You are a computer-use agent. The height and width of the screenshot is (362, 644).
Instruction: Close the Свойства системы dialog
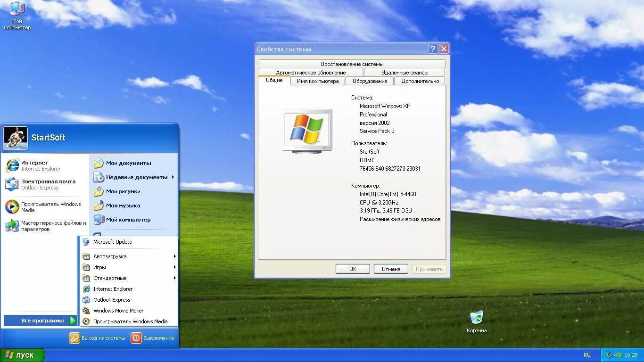tap(444, 49)
